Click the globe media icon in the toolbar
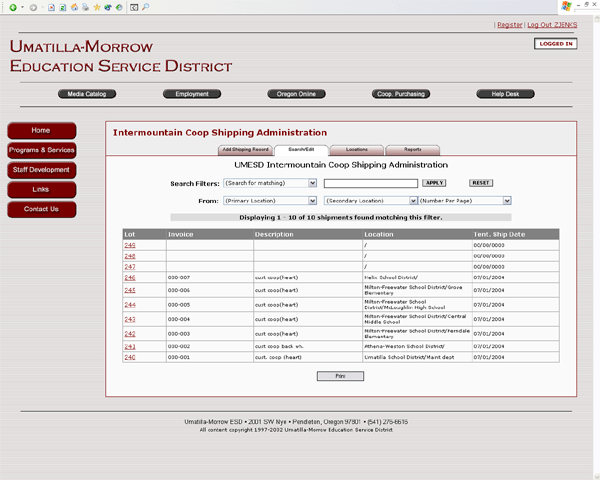This screenshot has height=480, width=600. pos(108,7)
